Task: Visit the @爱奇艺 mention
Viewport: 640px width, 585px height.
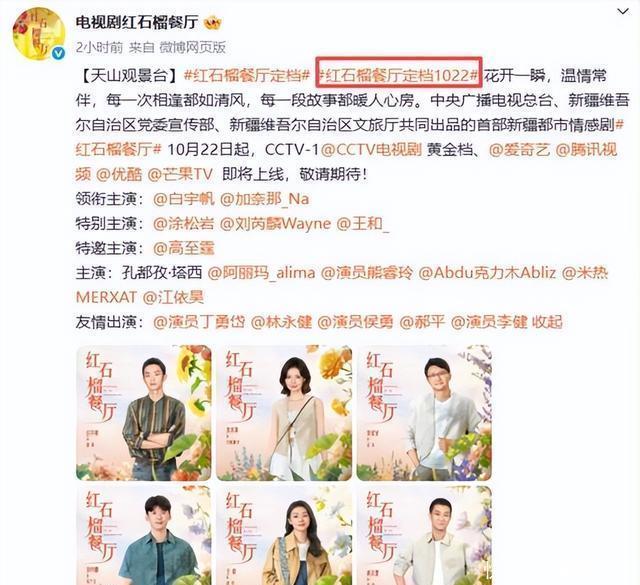Action: (519, 149)
